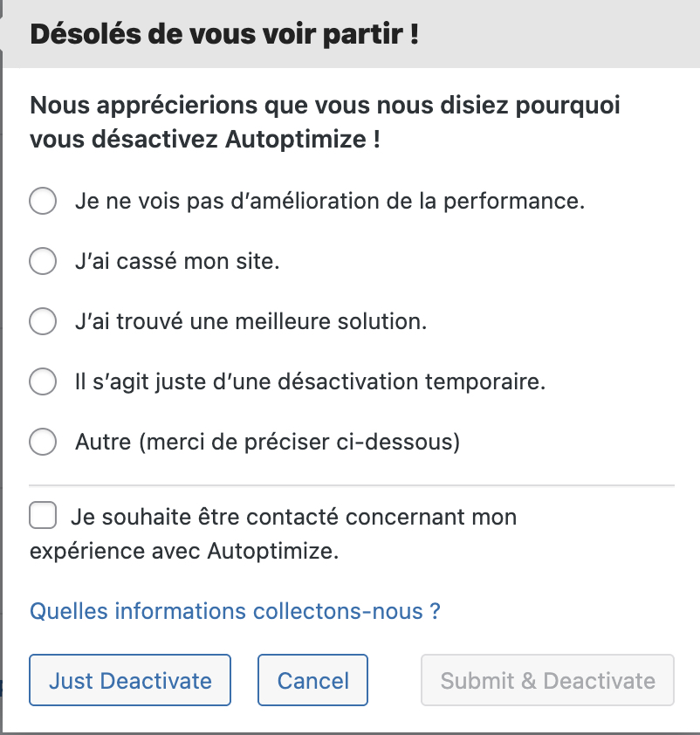The image size is (700, 735).
Task: Open "Quelles informations collectons-nous ?" link
Action: [x=235, y=611]
